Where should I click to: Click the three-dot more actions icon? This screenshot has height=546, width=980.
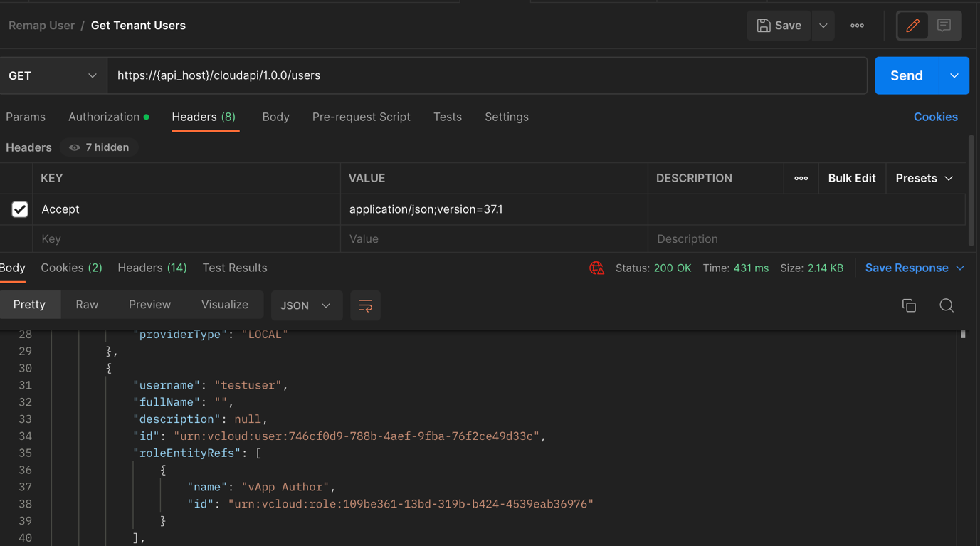(x=857, y=26)
